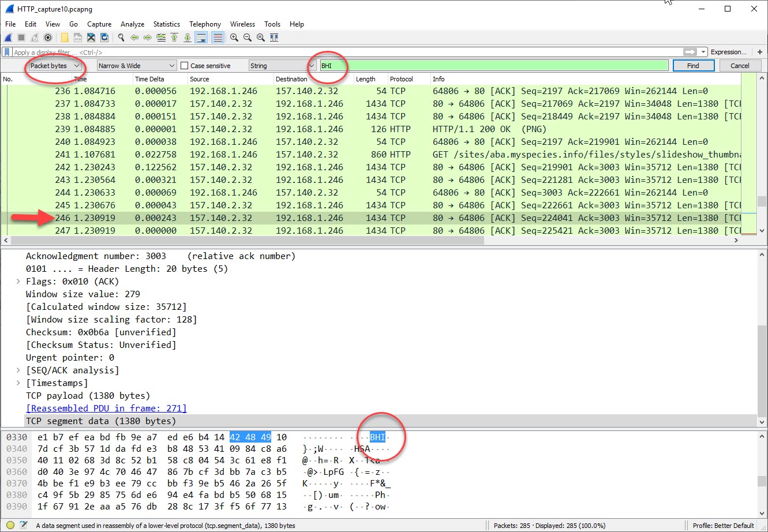Image resolution: width=768 pixels, height=532 pixels.
Task: Click the resize columns to fit icon
Action: pos(274,38)
